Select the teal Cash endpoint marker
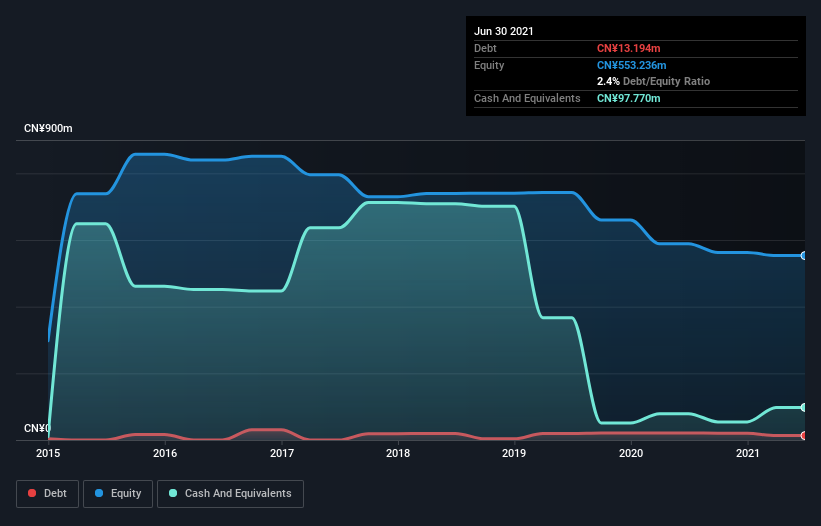821x526 pixels. [x=804, y=407]
